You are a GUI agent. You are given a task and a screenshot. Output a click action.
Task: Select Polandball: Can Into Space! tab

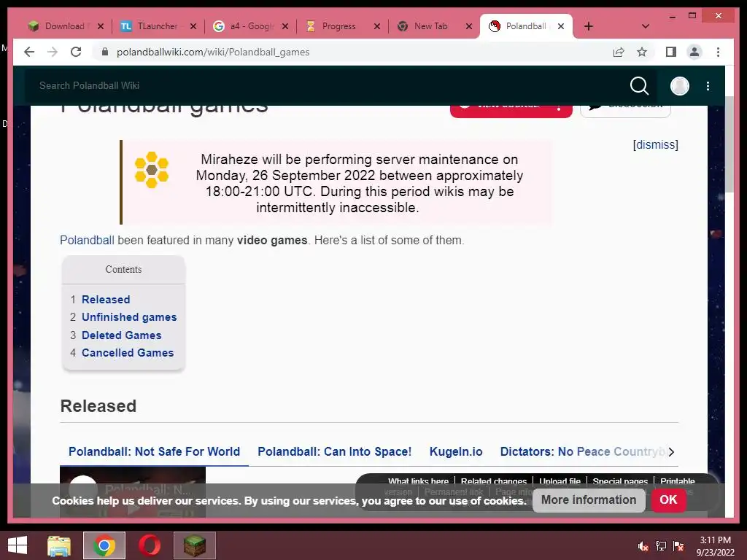pos(334,451)
